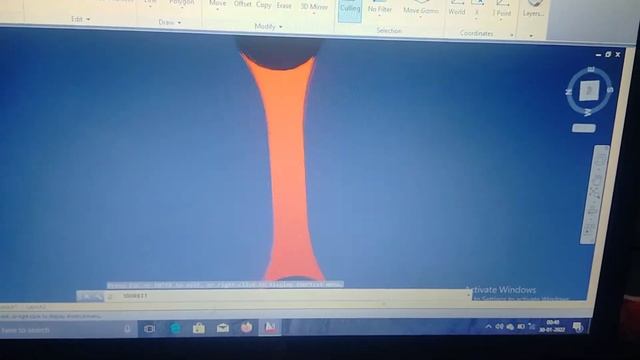Select the Copy tool
Image resolution: width=640 pixels, height=360 pixels.
coord(263,4)
